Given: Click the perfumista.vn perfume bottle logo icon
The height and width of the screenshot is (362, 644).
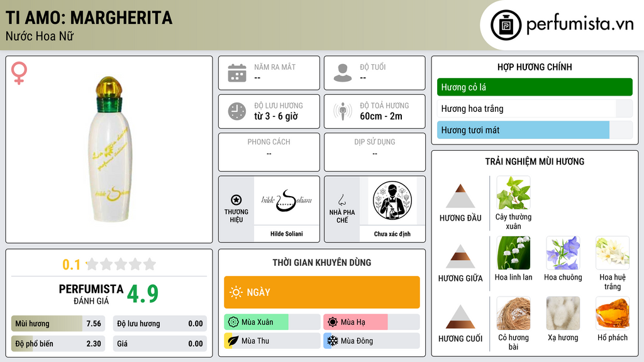Looking at the screenshot, I should [x=506, y=25].
